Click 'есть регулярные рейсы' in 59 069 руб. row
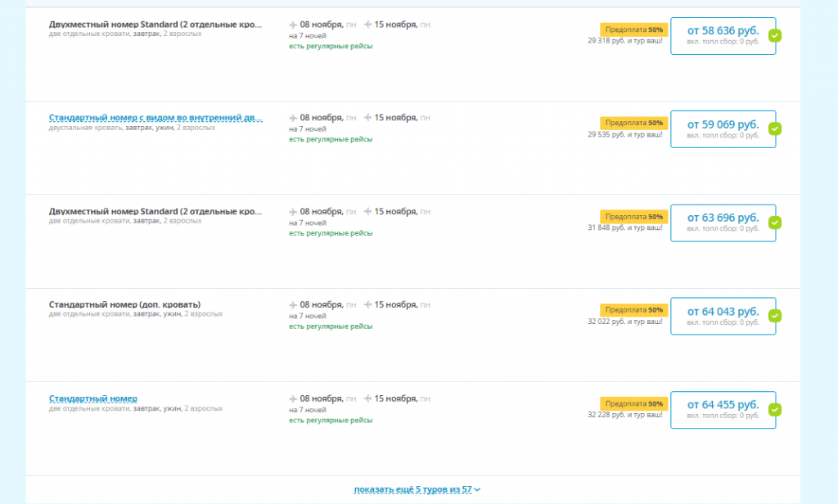 (331, 139)
